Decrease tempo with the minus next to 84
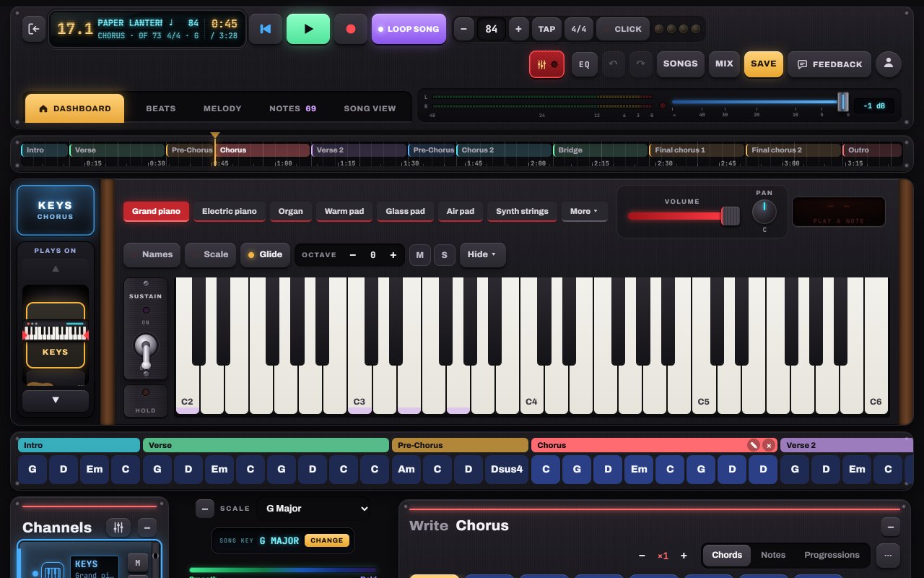 pyautogui.click(x=463, y=29)
